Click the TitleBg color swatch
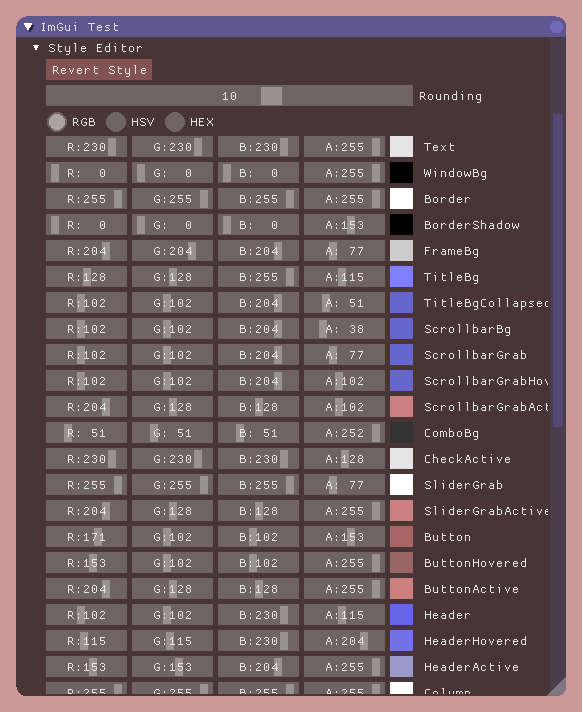582x712 pixels. coord(401,277)
